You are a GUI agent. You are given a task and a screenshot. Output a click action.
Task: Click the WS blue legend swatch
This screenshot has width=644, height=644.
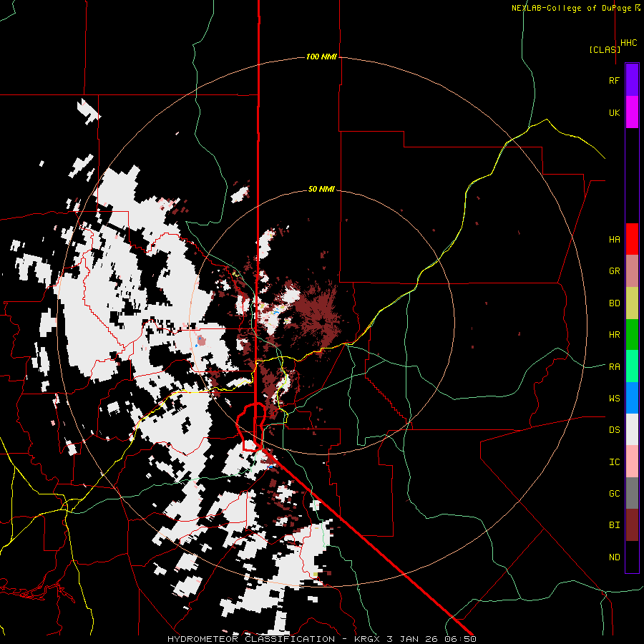tap(632, 398)
